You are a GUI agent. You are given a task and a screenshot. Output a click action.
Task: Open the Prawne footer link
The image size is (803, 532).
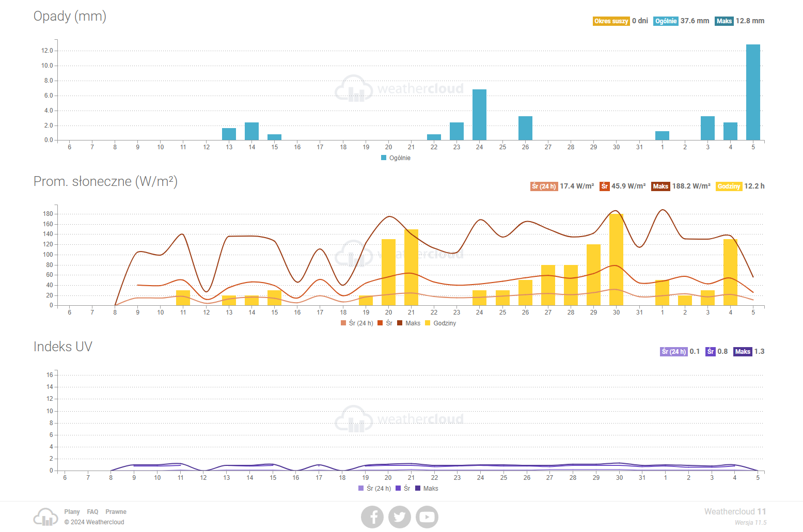click(116, 512)
